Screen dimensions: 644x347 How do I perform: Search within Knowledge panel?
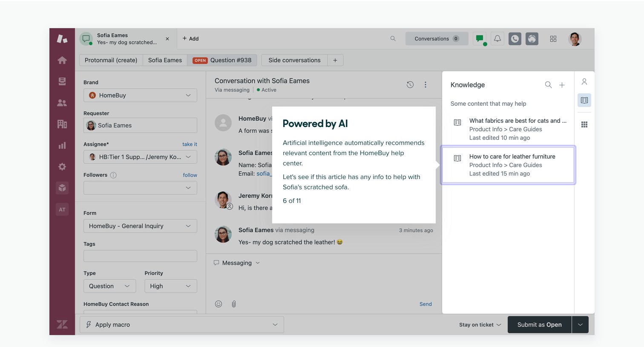[549, 85]
